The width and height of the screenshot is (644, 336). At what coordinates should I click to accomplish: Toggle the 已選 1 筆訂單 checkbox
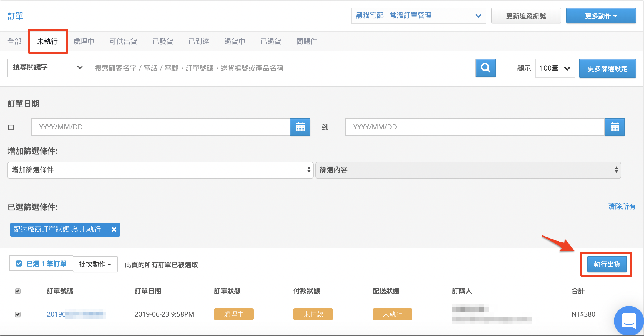(x=19, y=264)
